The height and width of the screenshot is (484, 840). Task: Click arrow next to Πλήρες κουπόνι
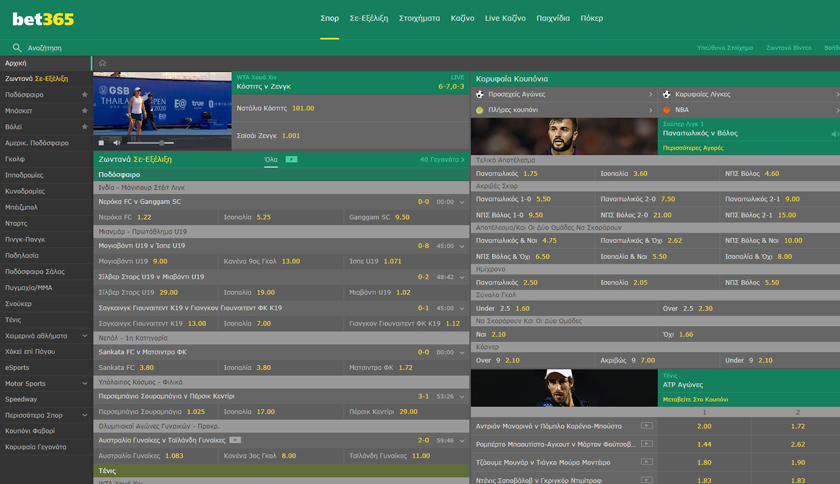[650, 110]
